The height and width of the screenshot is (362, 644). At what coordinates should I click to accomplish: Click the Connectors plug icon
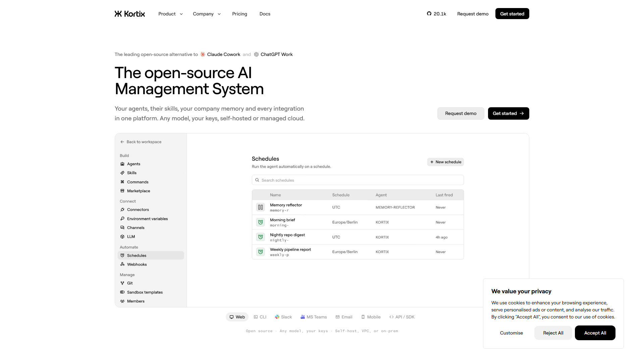point(122,209)
